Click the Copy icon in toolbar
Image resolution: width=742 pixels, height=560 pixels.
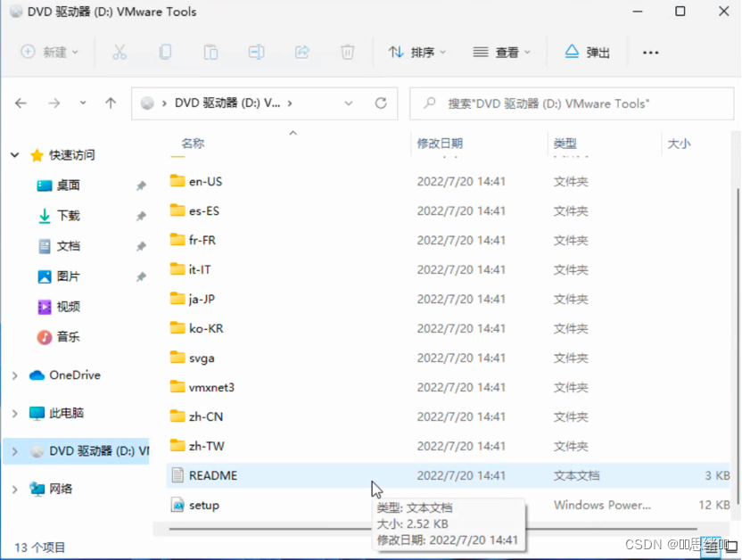tap(165, 52)
